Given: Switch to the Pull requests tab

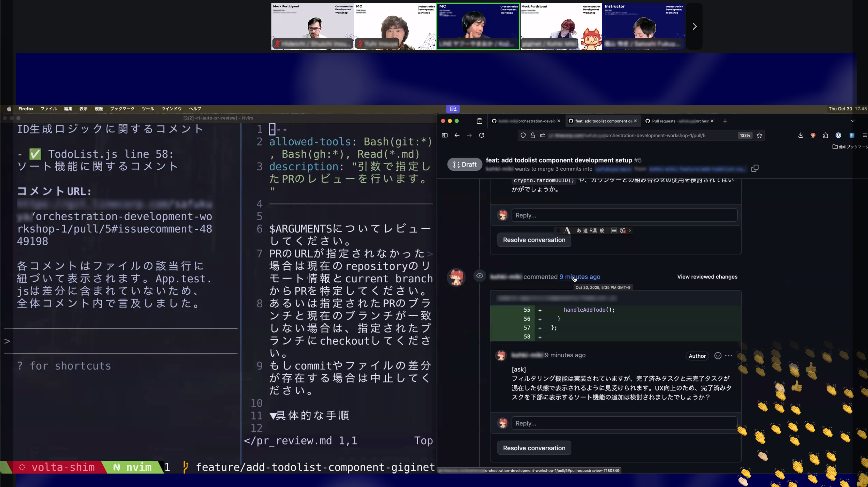Looking at the screenshot, I should [677, 121].
